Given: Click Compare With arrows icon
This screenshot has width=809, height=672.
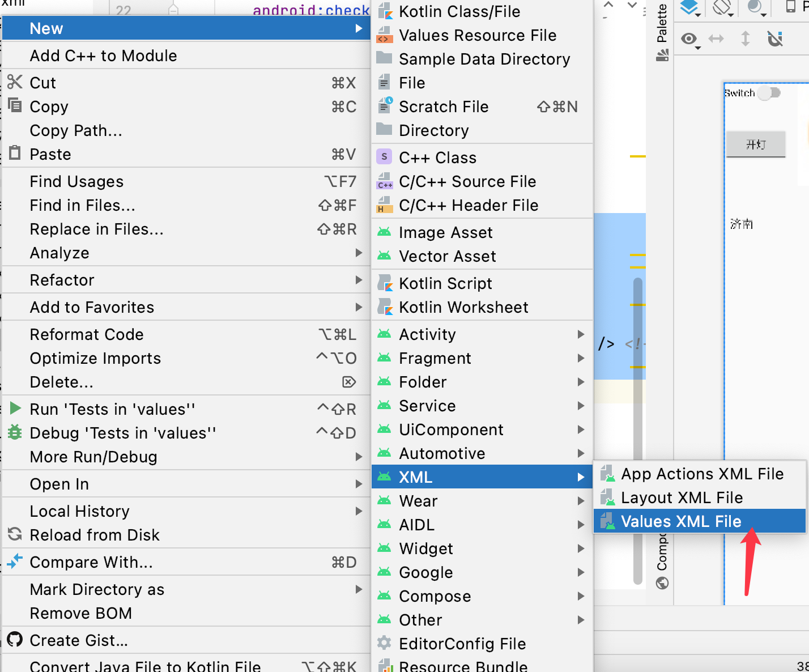Looking at the screenshot, I should coord(15,562).
